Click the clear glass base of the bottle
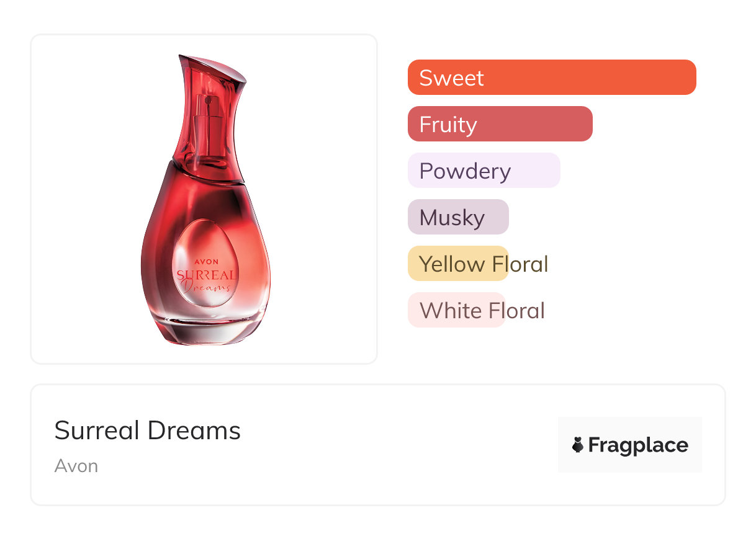Screen dimensions: 756x536 point(206,329)
